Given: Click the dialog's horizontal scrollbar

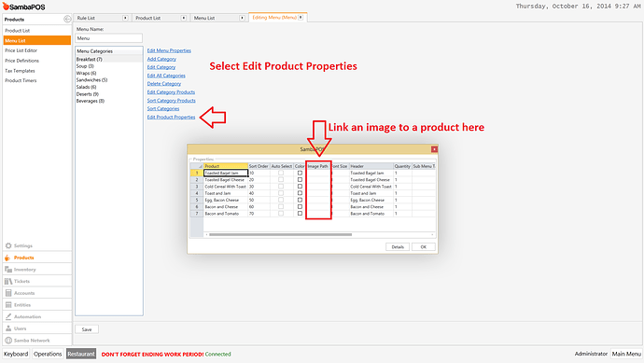Looking at the screenshot, I should pyautogui.click(x=281, y=235).
